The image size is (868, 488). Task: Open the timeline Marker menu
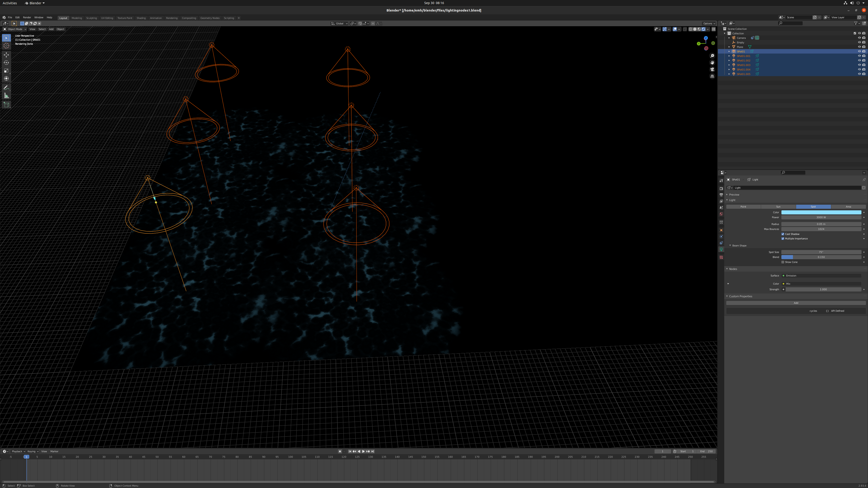(54, 451)
